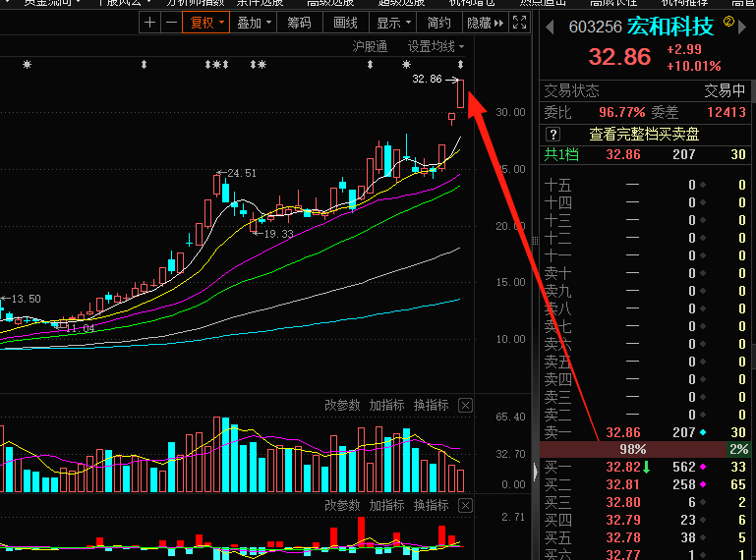Go to next stock with right arrow
Screen dimensions: 756x560
click(742, 27)
